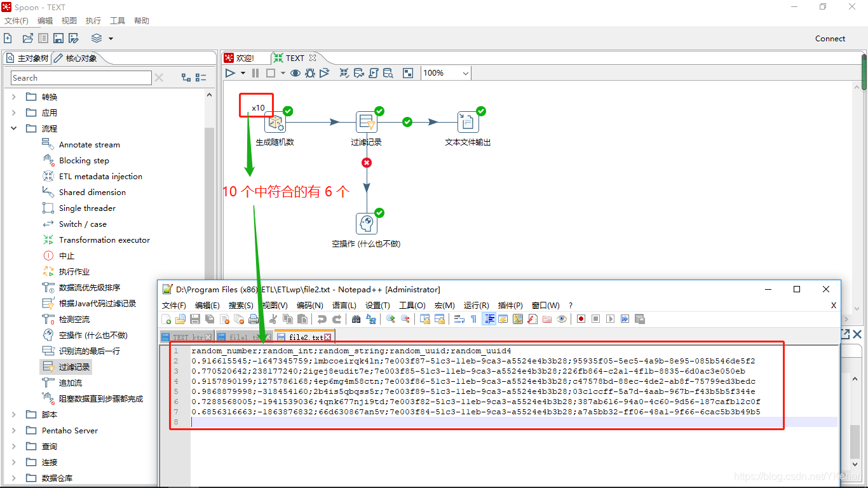868x488 pixels.
Task: Stop the transformation with the square icon
Action: [x=270, y=73]
